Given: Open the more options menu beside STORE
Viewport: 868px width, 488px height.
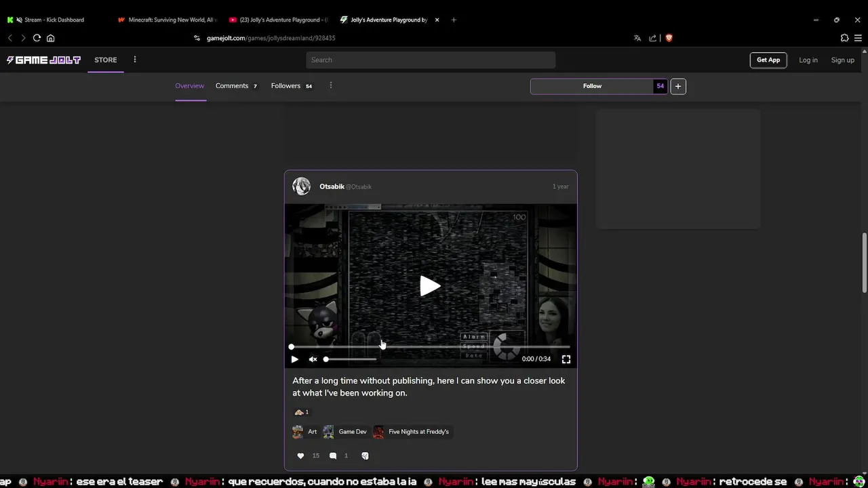Looking at the screenshot, I should [x=135, y=60].
